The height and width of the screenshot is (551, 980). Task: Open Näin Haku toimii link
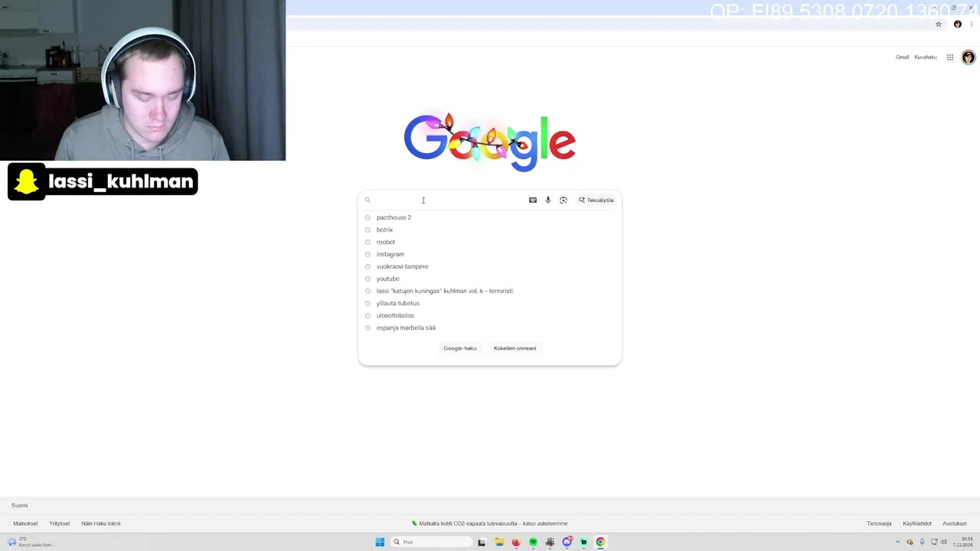click(101, 523)
